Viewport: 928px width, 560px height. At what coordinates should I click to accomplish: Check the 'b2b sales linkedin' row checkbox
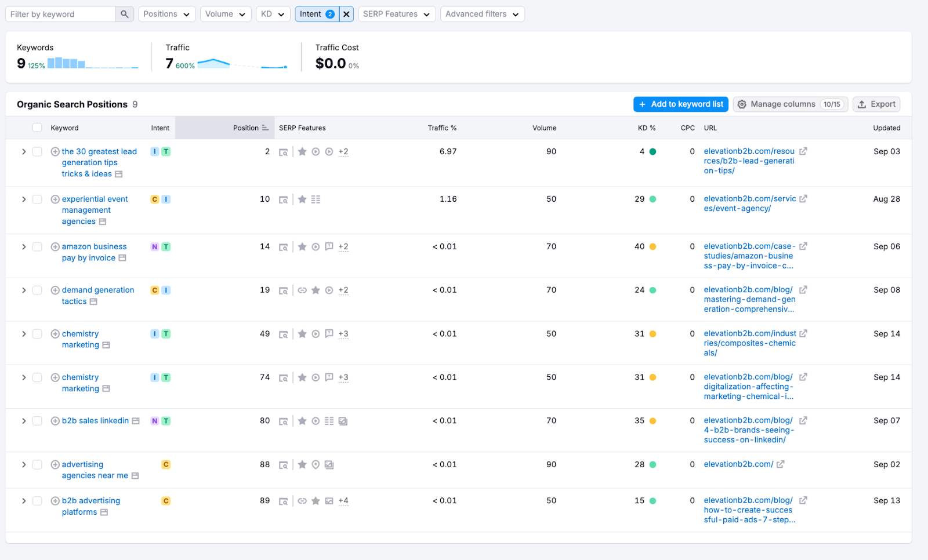point(37,421)
